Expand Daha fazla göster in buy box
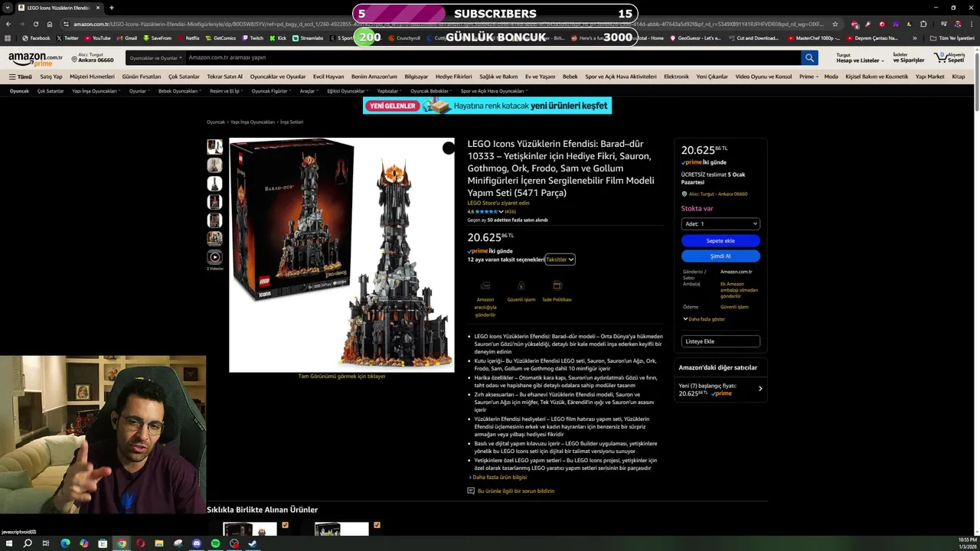Viewport: 980px width, 551px height. pyautogui.click(x=704, y=319)
